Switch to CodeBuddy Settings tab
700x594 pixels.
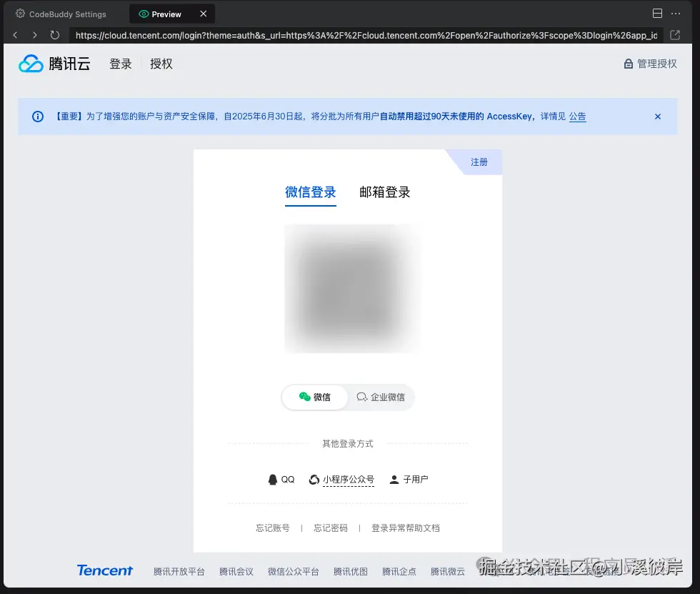pos(61,14)
